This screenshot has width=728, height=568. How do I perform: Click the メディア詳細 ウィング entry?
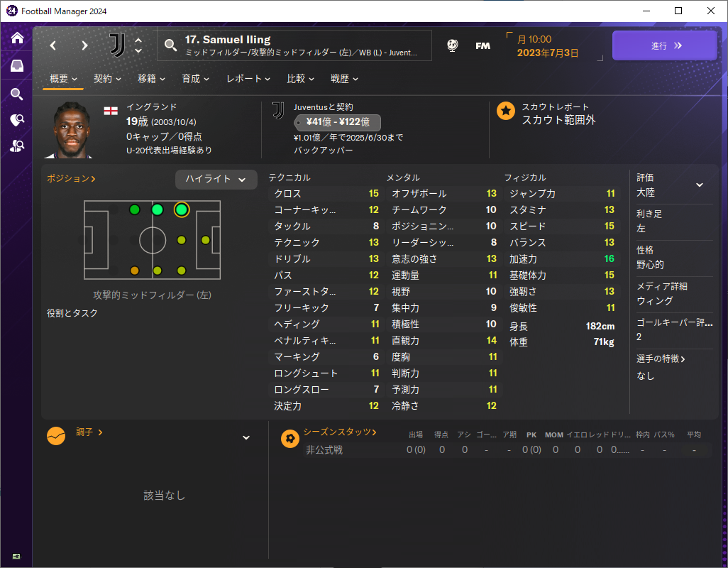click(674, 293)
